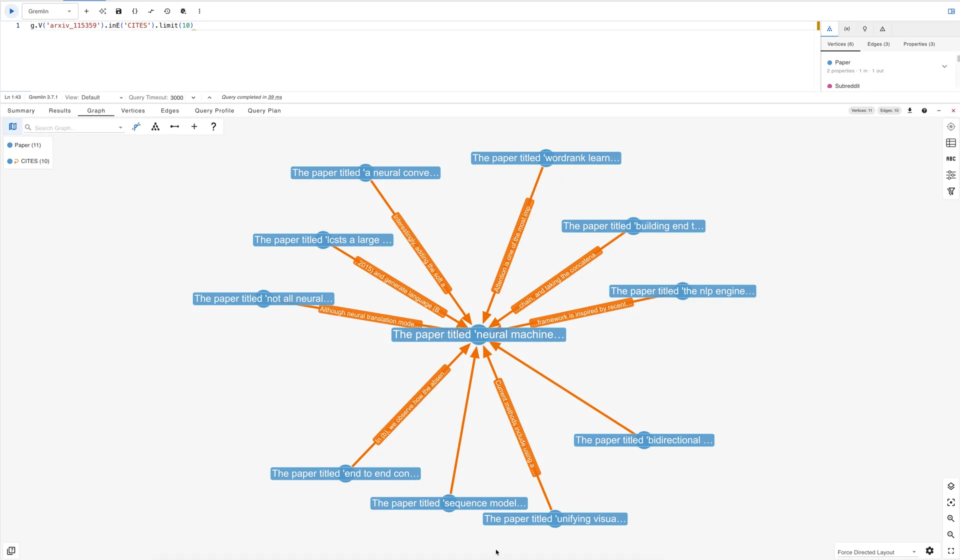Open the Summary results tab
The height and width of the screenshot is (560, 960).
(x=21, y=110)
